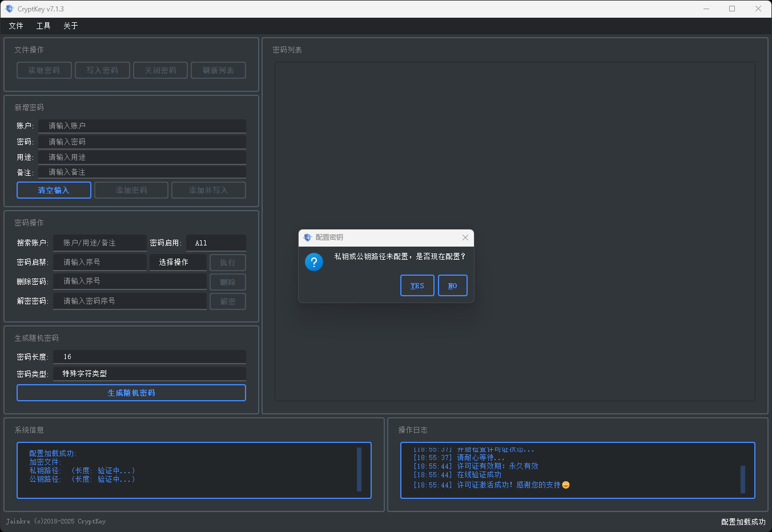
Task: Focus the 密码启禁 sequence number field
Action: [100, 262]
